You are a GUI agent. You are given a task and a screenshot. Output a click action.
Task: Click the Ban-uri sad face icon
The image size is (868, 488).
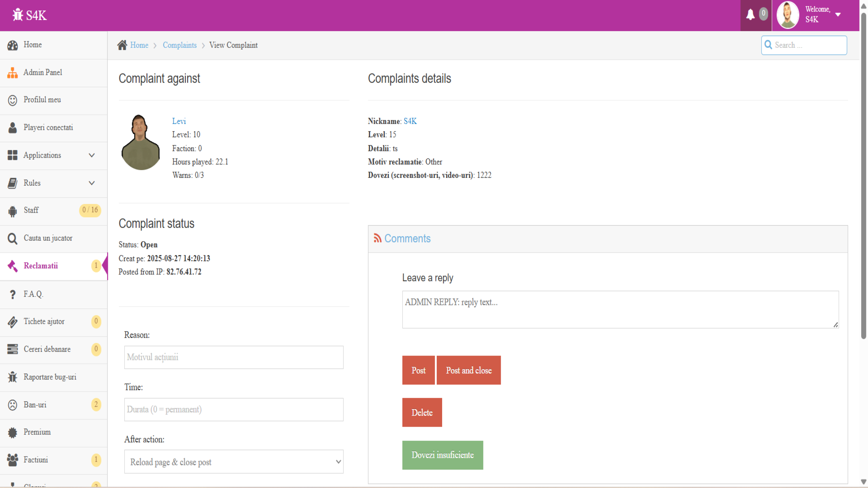pos(13,405)
